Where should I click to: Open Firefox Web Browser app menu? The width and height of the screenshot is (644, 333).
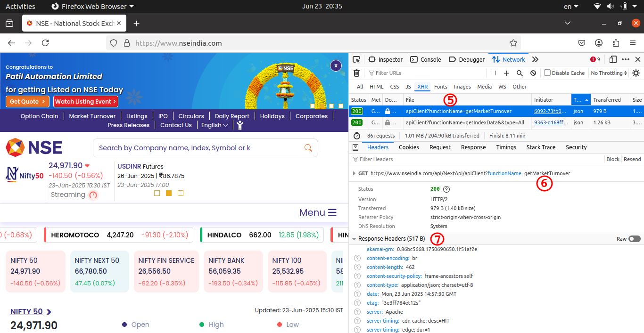point(92,6)
